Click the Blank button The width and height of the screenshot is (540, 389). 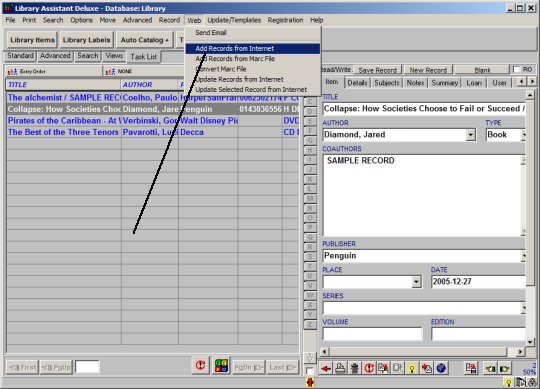click(482, 70)
